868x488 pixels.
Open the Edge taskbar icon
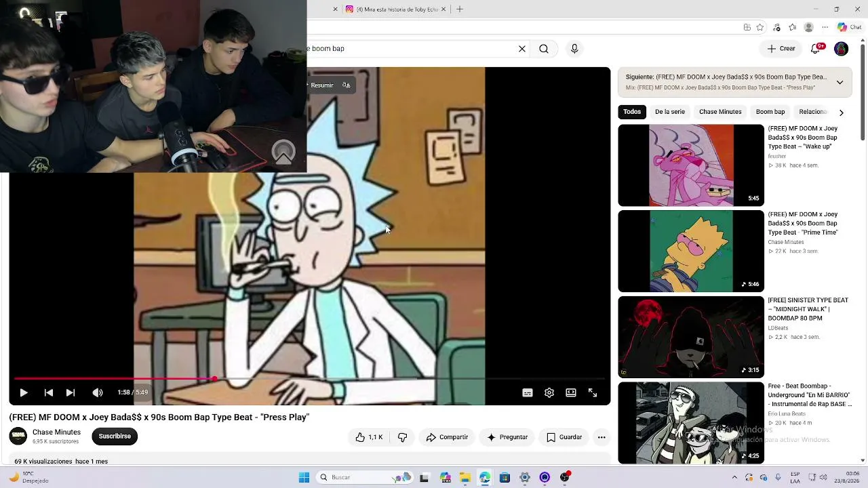(485, 478)
